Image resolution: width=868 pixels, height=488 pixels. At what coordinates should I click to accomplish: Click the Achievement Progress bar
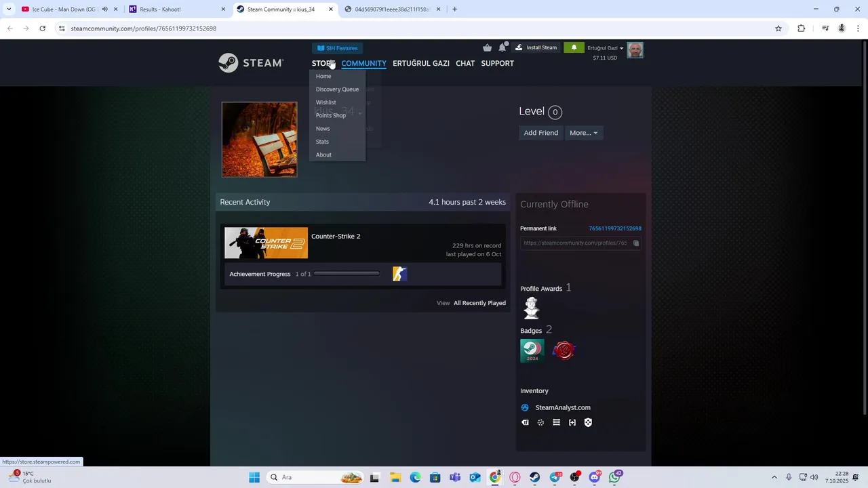(347, 274)
